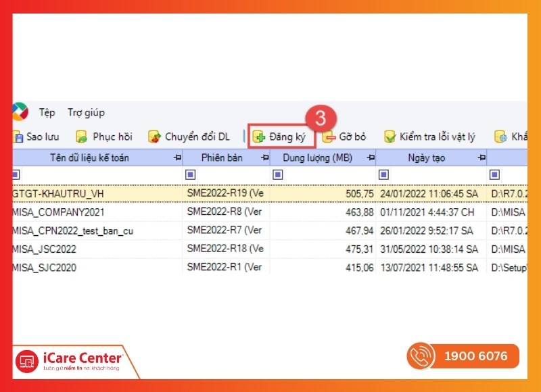Viewport: 541px width, 392px height.
Task: Click the Sao lưu backup icon
Action: coord(18,137)
